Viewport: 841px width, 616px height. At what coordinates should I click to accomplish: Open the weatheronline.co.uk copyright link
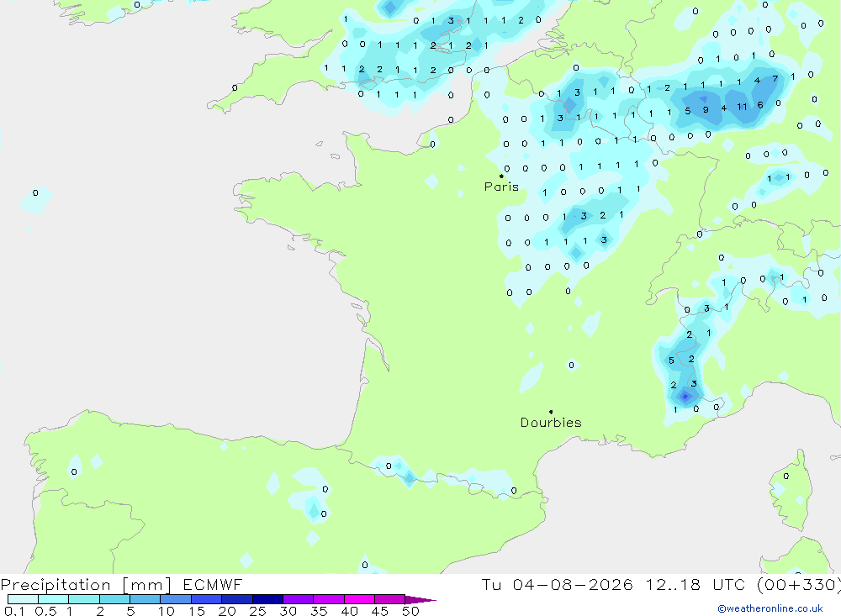pos(770,608)
